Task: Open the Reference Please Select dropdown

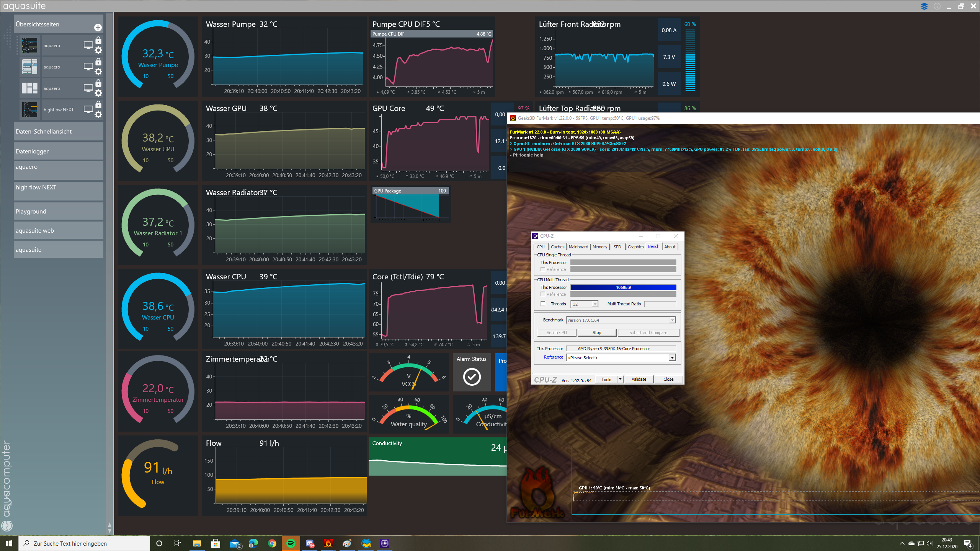Action: coord(672,358)
